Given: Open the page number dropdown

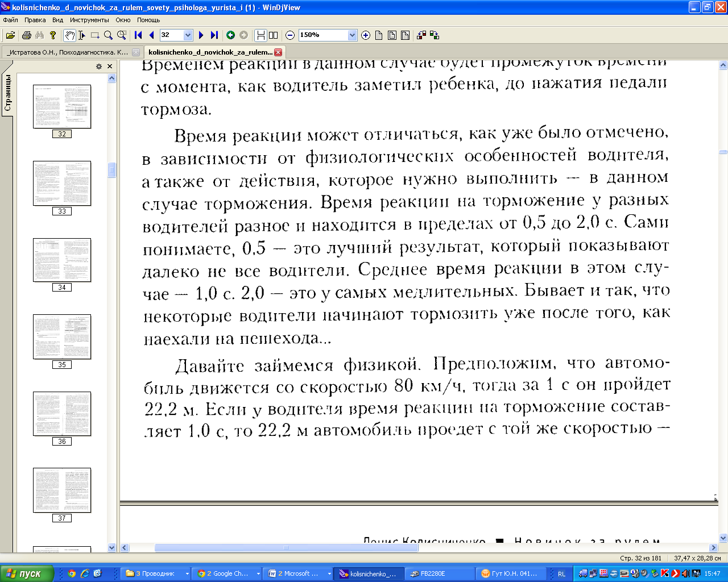Looking at the screenshot, I should pyautogui.click(x=188, y=35).
